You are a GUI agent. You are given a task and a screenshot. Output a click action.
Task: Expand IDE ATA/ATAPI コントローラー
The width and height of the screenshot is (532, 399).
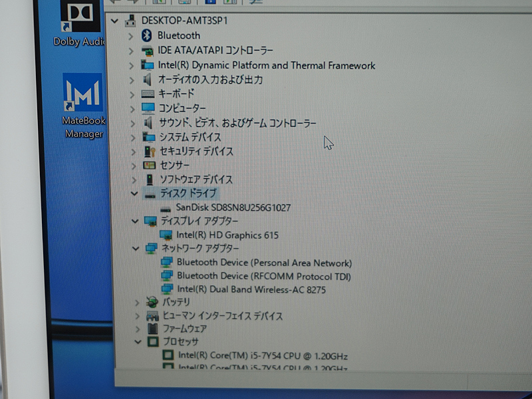131,51
